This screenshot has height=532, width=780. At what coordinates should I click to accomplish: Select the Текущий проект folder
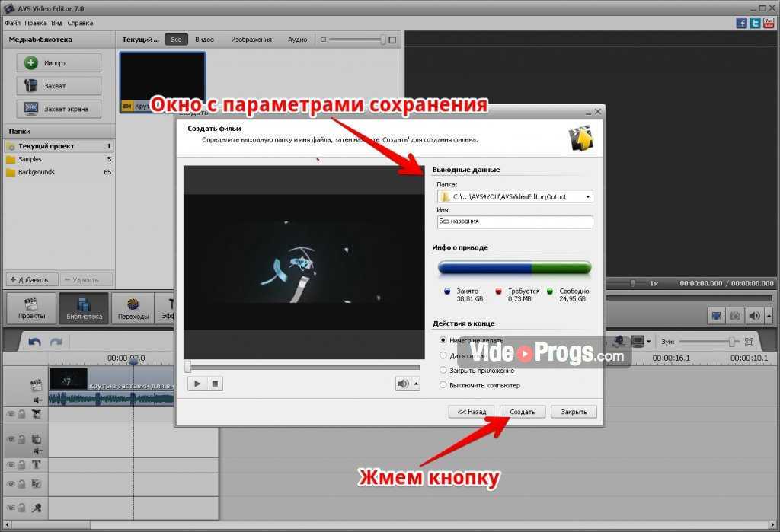pyautogui.click(x=59, y=146)
